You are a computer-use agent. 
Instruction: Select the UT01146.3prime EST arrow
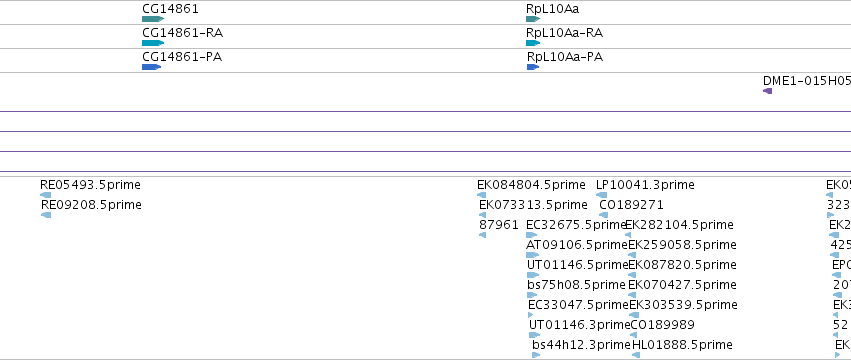534,335
